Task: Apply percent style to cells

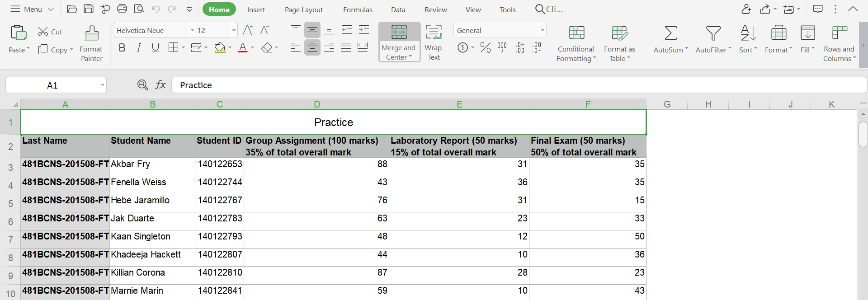Action: click(x=486, y=47)
